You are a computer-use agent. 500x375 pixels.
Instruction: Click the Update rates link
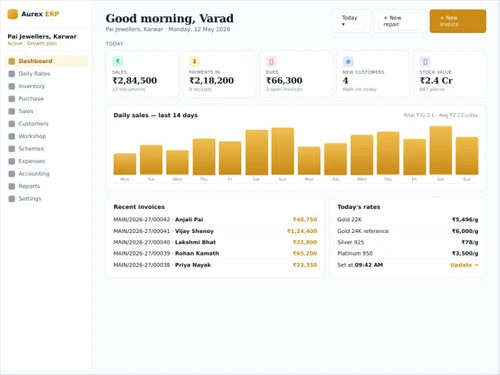tap(464, 265)
